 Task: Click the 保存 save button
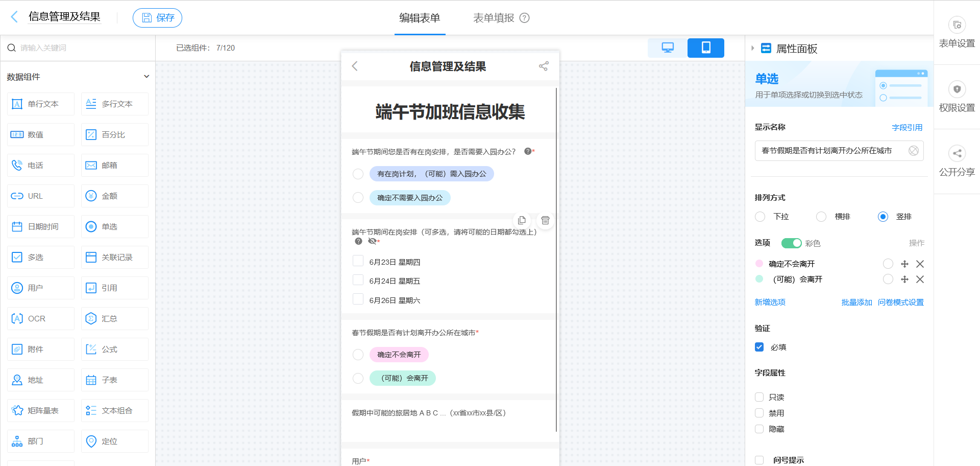pos(157,17)
